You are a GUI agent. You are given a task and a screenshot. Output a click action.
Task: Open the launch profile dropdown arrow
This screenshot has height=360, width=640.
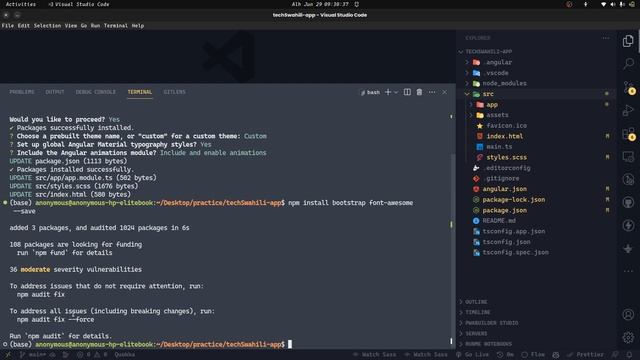pyautogui.click(x=396, y=92)
